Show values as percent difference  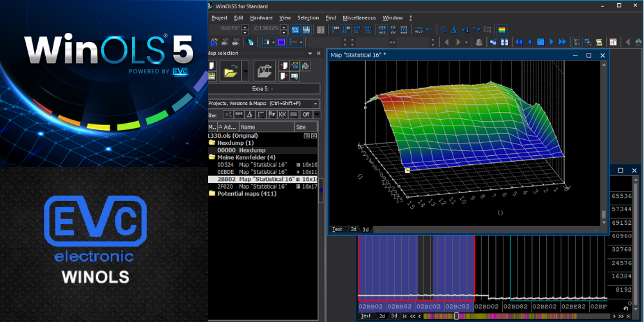444,30
